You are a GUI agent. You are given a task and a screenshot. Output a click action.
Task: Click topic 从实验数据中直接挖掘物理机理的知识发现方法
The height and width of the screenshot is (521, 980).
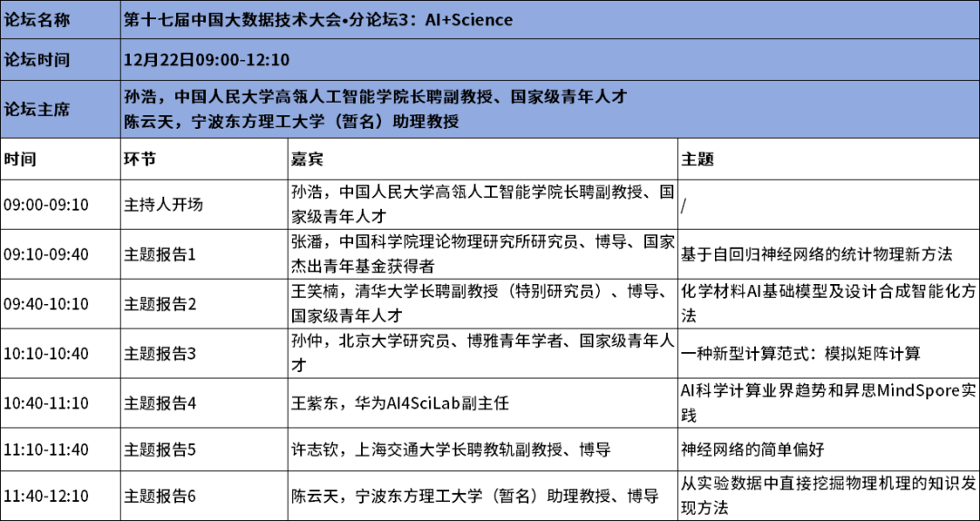pos(828,496)
